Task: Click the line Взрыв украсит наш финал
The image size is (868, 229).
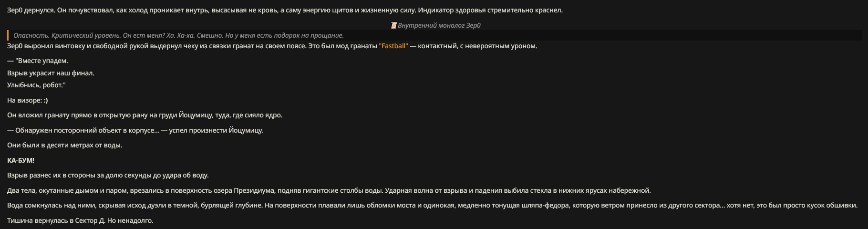Action: (51, 73)
